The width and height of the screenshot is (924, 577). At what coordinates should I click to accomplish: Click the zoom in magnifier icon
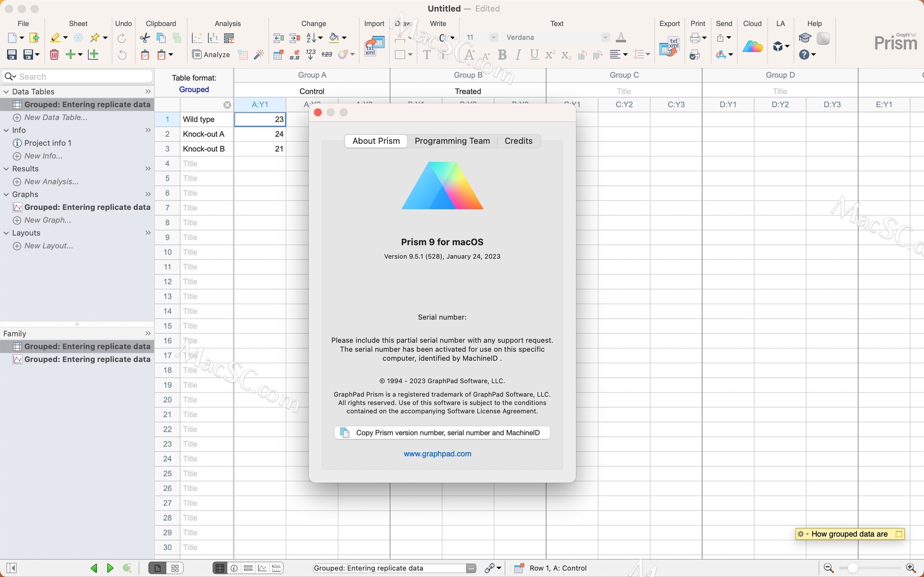[911, 568]
